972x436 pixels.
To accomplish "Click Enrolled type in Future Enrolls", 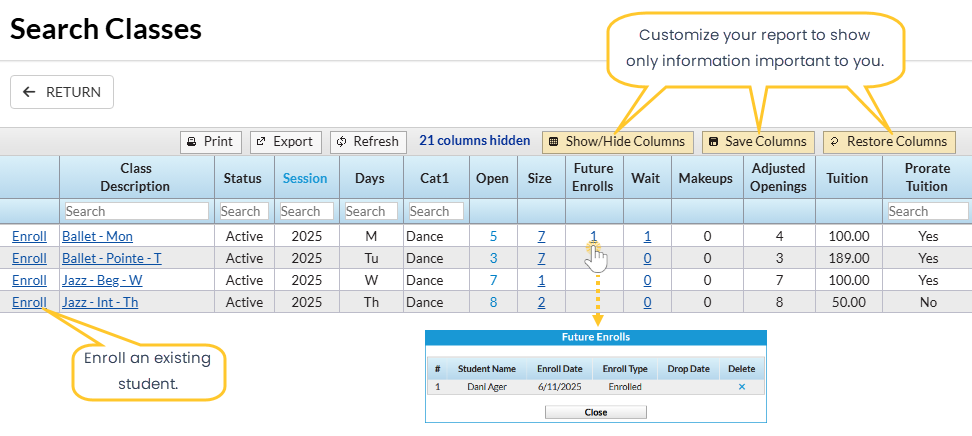I will pyautogui.click(x=625, y=386).
